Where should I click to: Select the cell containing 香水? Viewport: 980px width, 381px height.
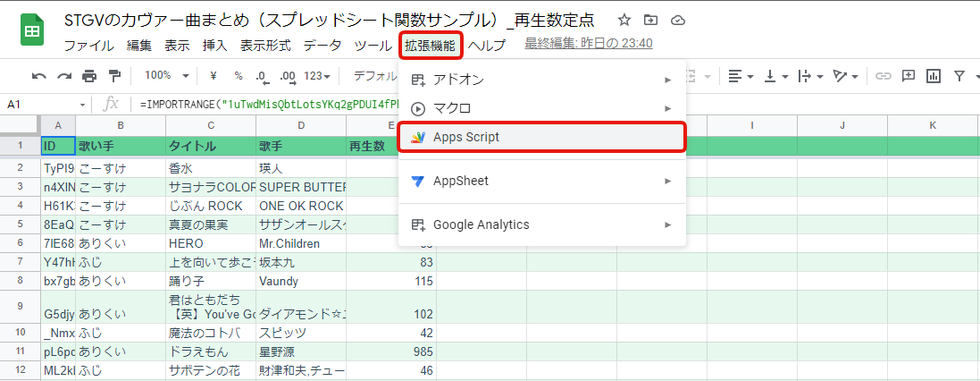[x=210, y=167]
